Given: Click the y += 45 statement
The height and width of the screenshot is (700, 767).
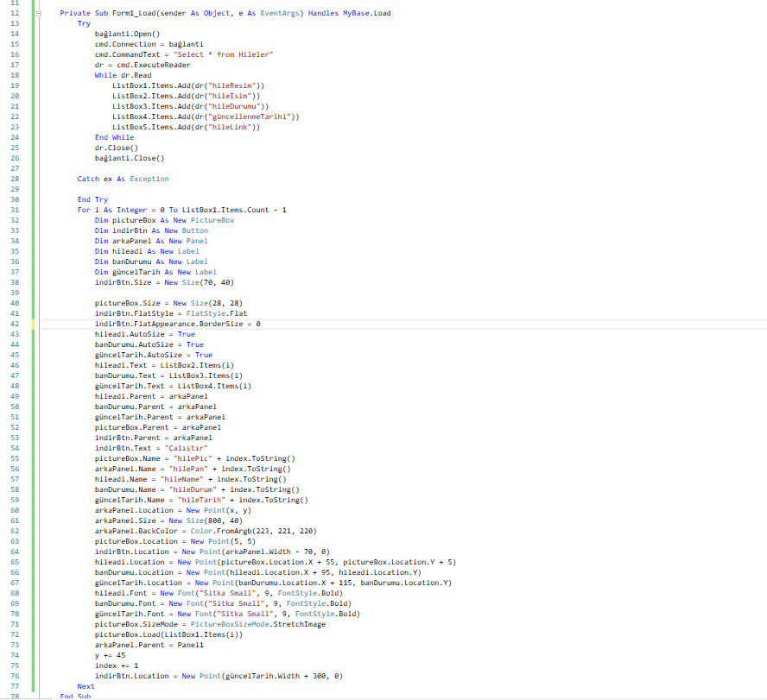Looking at the screenshot, I should (x=110, y=655).
